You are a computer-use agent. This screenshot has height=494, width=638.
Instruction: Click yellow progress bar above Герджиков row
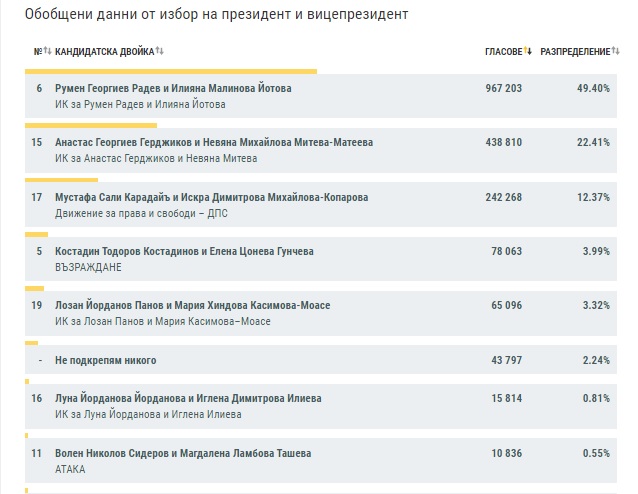click(x=91, y=126)
